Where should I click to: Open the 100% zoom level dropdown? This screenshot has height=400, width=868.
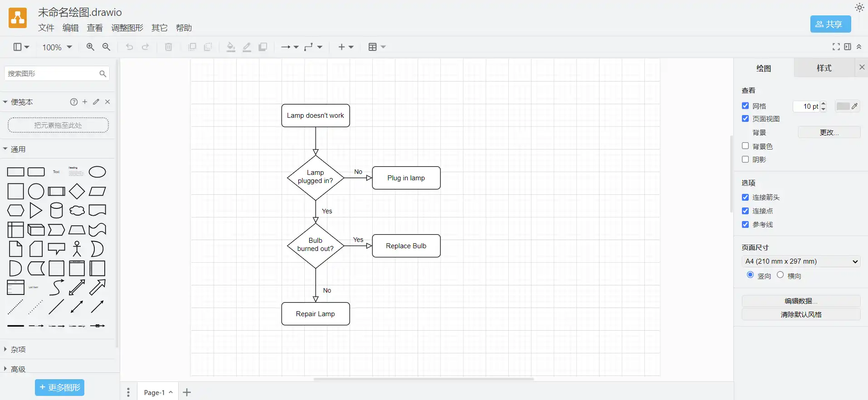pos(57,47)
